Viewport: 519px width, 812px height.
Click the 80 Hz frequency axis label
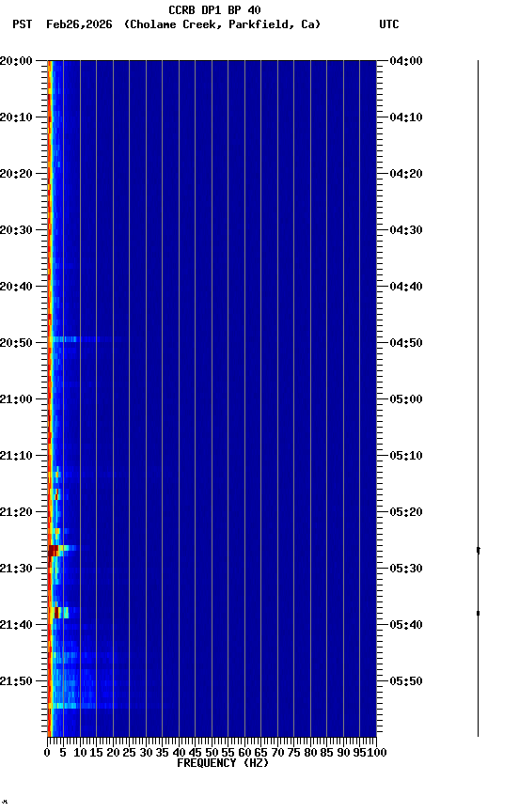(310, 754)
